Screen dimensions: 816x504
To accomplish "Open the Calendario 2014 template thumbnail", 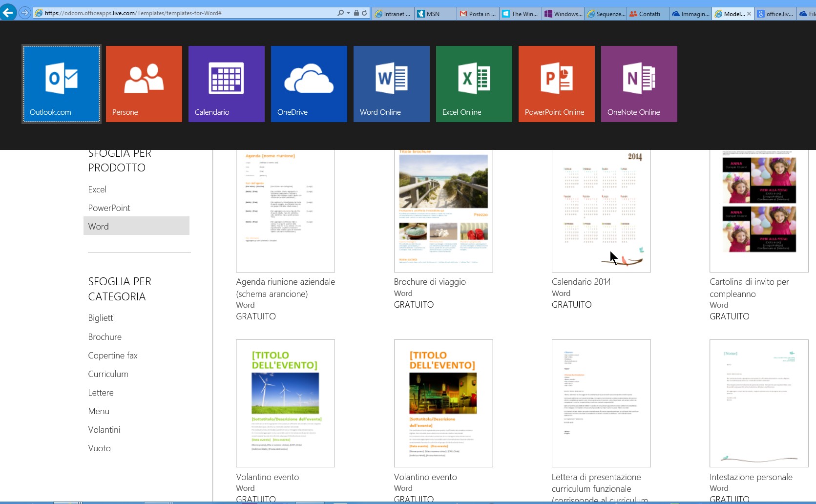I will pyautogui.click(x=601, y=210).
